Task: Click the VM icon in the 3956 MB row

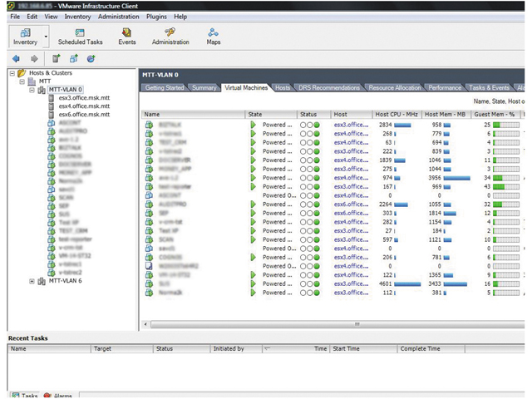Action: point(149,178)
